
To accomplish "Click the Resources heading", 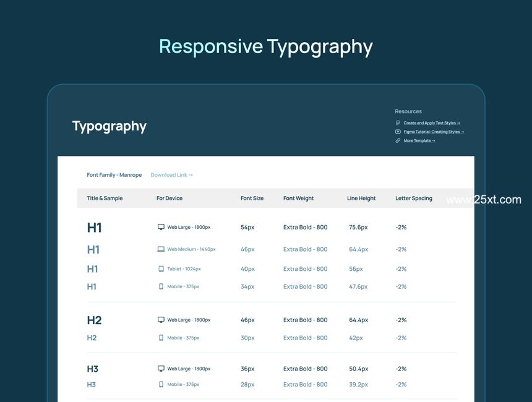I will (x=408, y=111).
